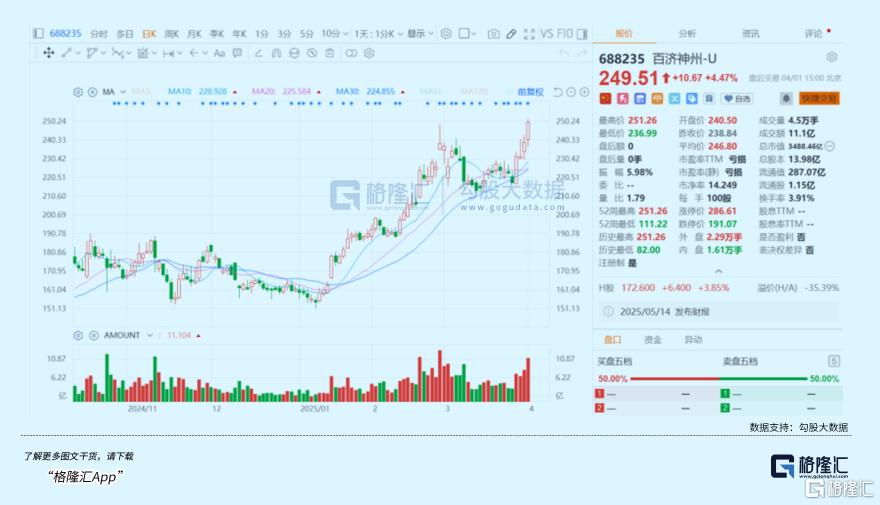This screenshot has height=505, width=880.
Task: Collapse 总市值 details minus icon
Action: (x=830, y=146)
